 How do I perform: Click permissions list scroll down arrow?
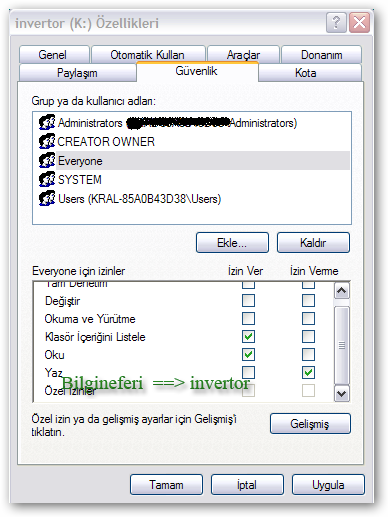click(342, 393)
